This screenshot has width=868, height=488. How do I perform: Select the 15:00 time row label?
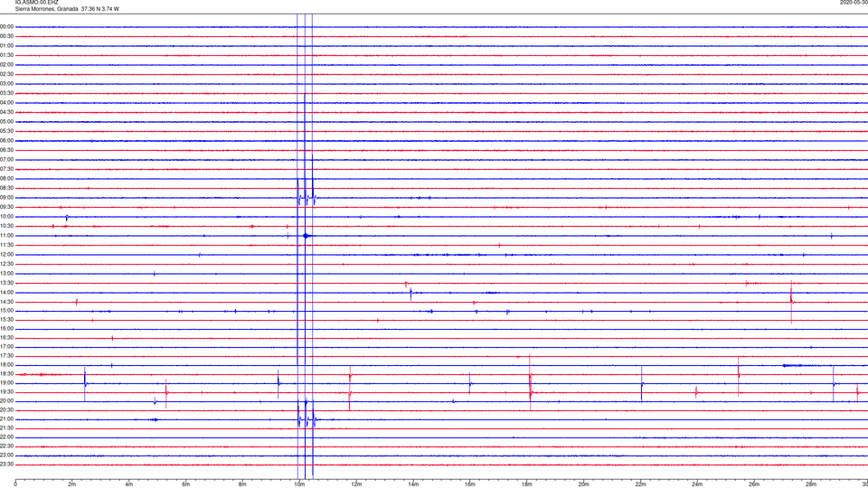[6, 310]
